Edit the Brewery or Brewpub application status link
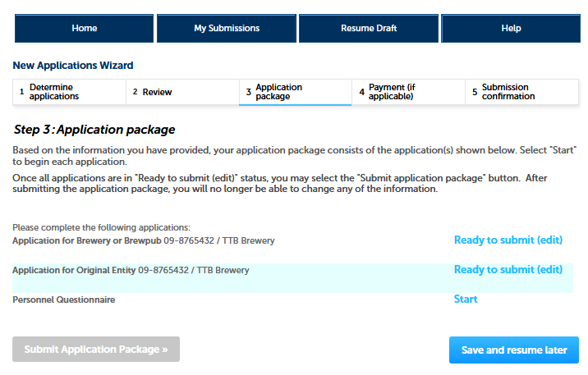The image size is (588, 375). 508,240
